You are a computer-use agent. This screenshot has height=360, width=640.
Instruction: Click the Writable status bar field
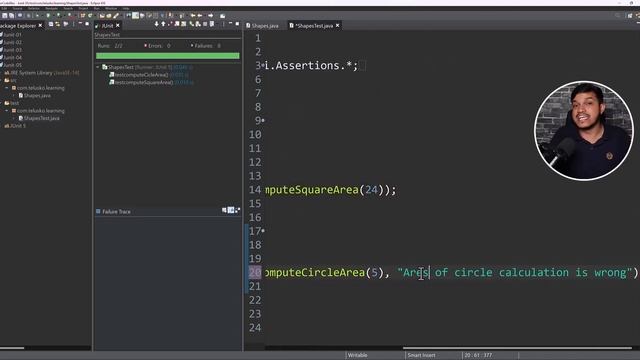coord(358,355)
